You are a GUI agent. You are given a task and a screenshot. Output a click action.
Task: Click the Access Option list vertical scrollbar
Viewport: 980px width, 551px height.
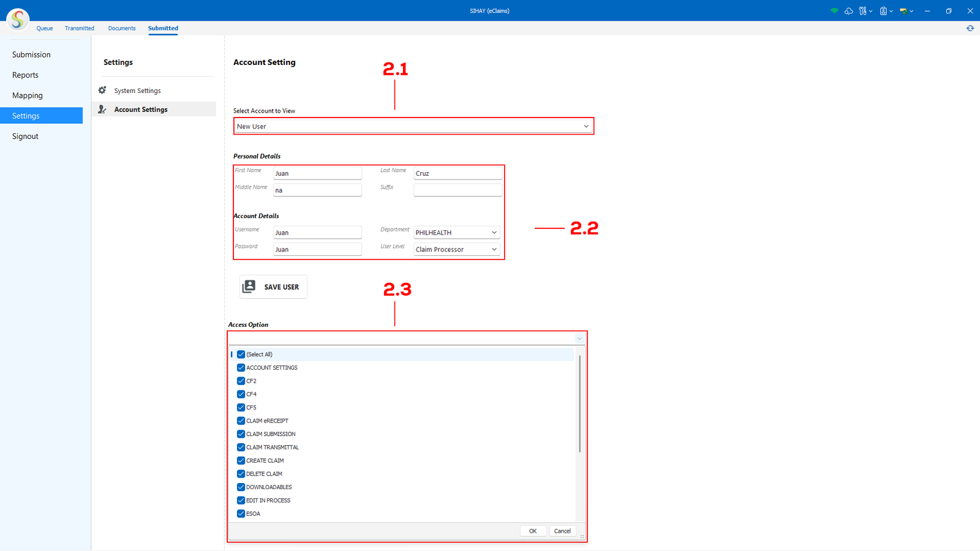[x=579, y=404]
